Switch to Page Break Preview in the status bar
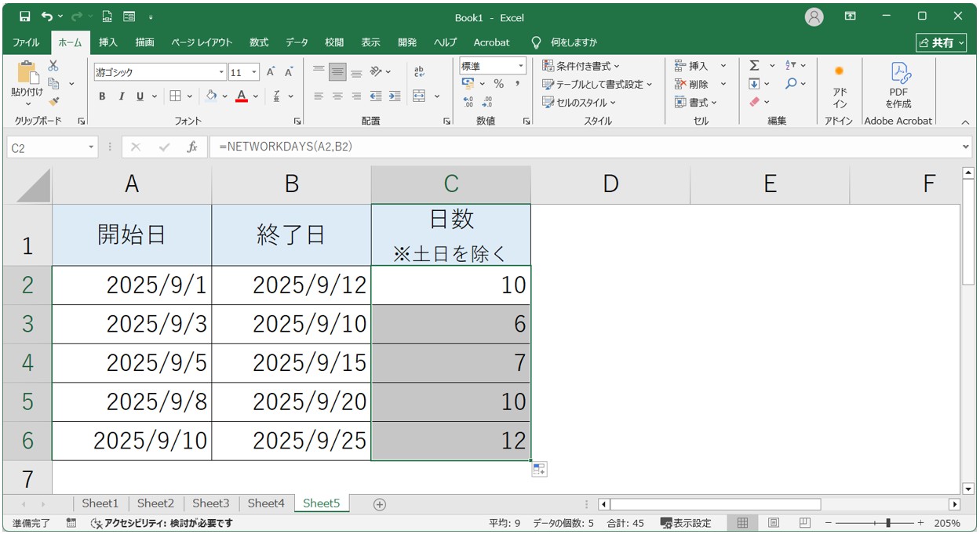The height and width of the screenshot is (534, 980). pyautogui.click(x=804, y=523)
